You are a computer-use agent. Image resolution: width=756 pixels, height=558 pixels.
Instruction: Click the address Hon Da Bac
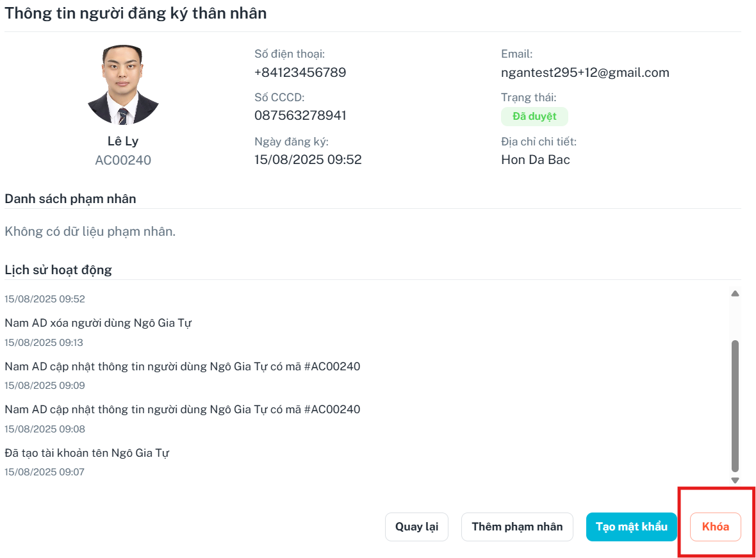[535, 160]
